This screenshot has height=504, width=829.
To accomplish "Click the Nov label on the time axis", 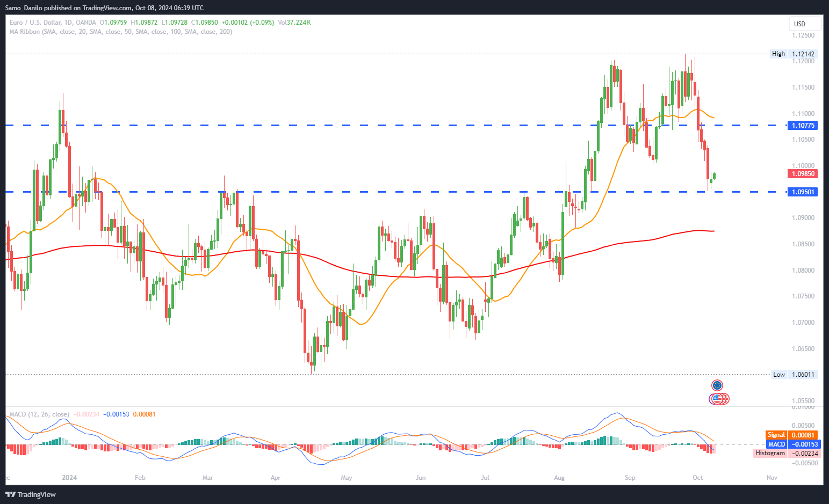I will (772, 478).
